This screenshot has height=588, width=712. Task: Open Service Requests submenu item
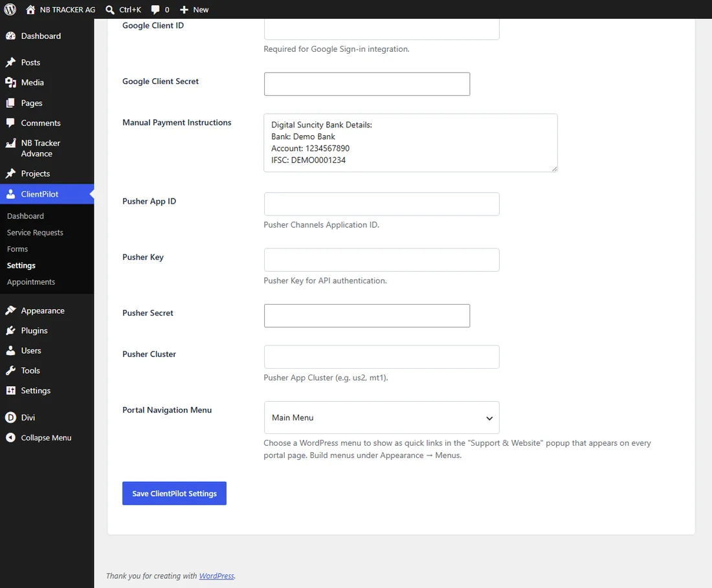coord(35,232)
